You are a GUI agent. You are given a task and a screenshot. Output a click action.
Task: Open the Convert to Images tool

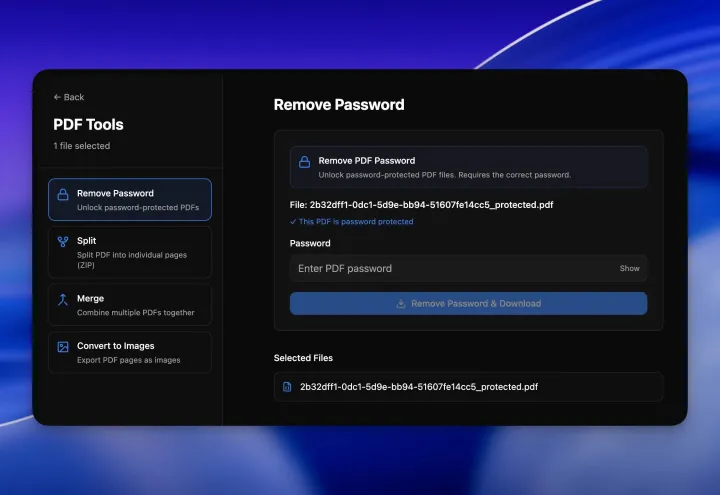tap(130, 352)
